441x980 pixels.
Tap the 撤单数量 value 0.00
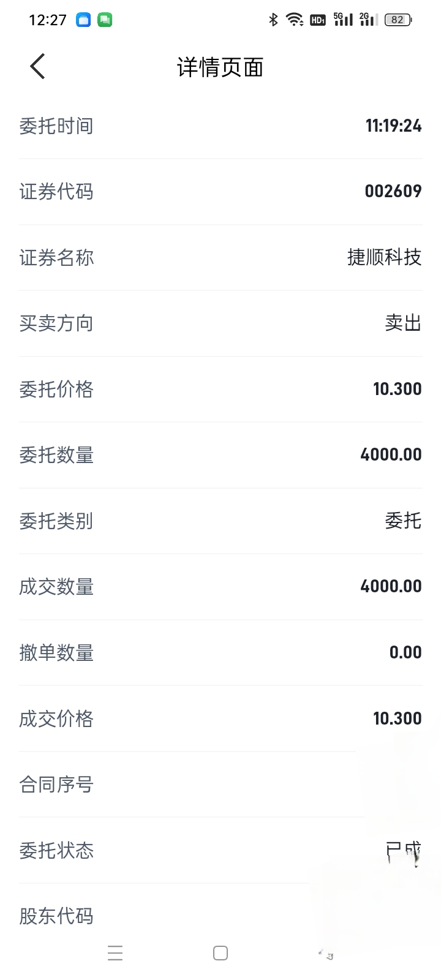pyautogui.click(x=405, y=652)
